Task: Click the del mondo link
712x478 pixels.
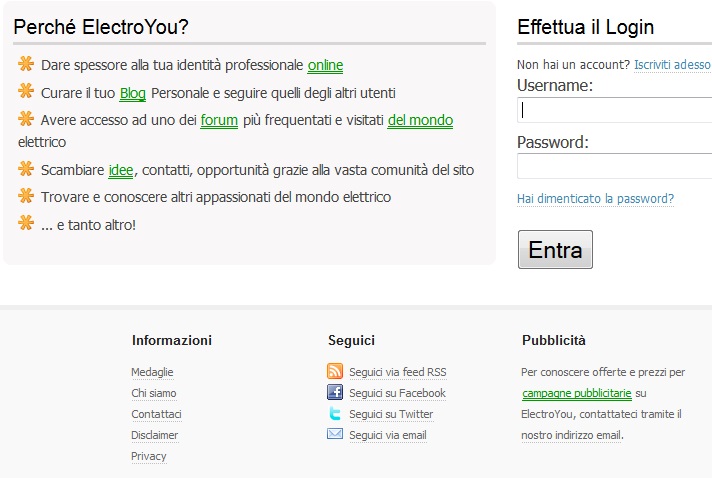Action: click(420, 121)
